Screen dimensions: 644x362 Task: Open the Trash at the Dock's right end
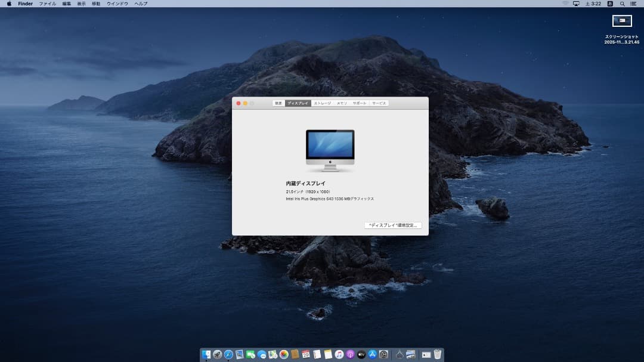pos(437,354)
